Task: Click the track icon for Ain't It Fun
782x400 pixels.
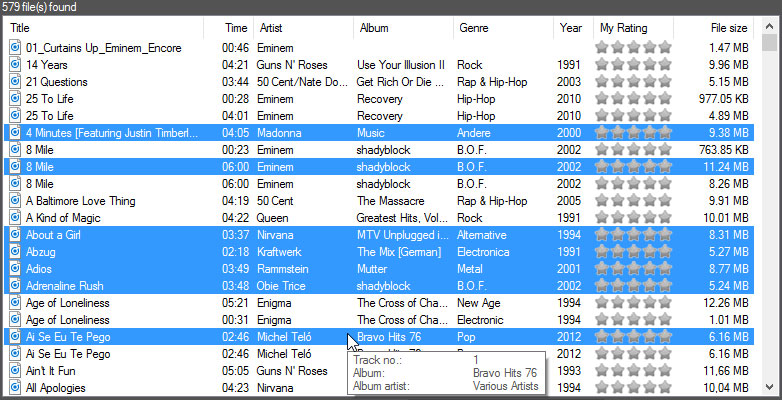Action: [15, 371]
